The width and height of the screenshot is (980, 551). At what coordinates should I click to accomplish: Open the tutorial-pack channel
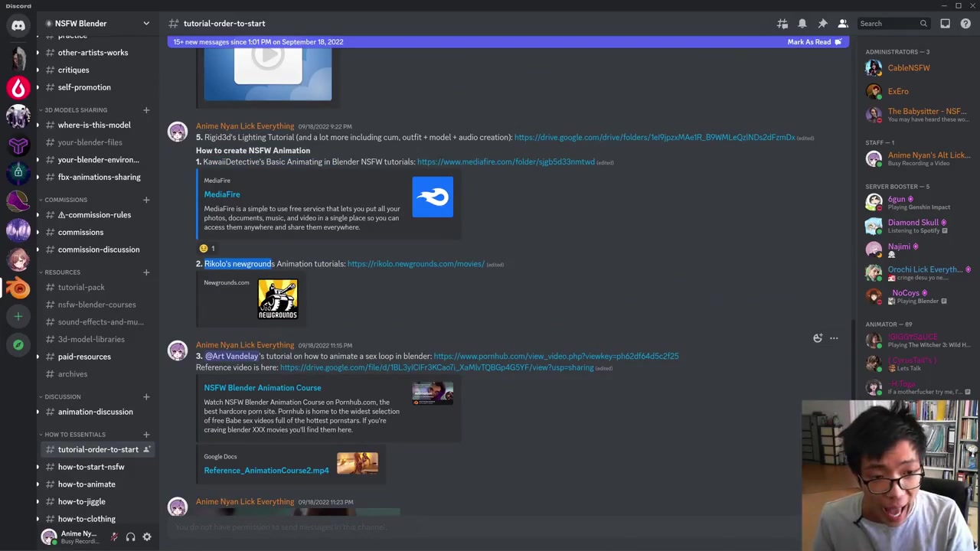point(81,288)
